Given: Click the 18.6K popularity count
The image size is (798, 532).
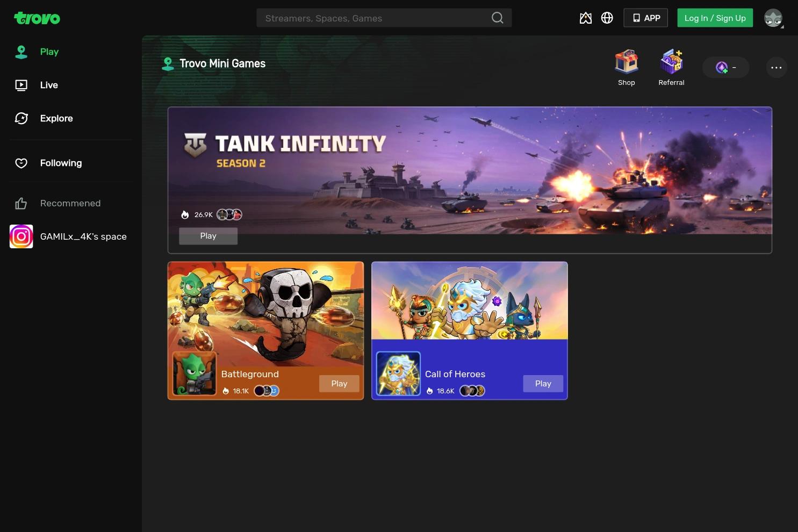Looking at the screenshot, I should coord(445,391).
